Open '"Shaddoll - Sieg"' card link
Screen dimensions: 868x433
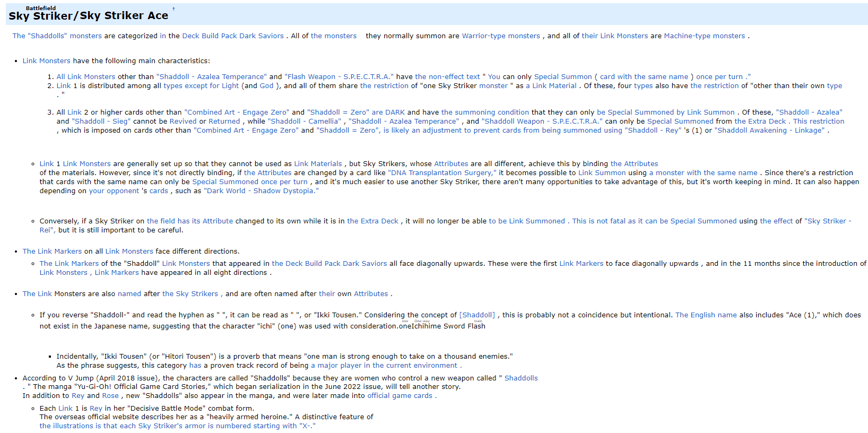101,122
